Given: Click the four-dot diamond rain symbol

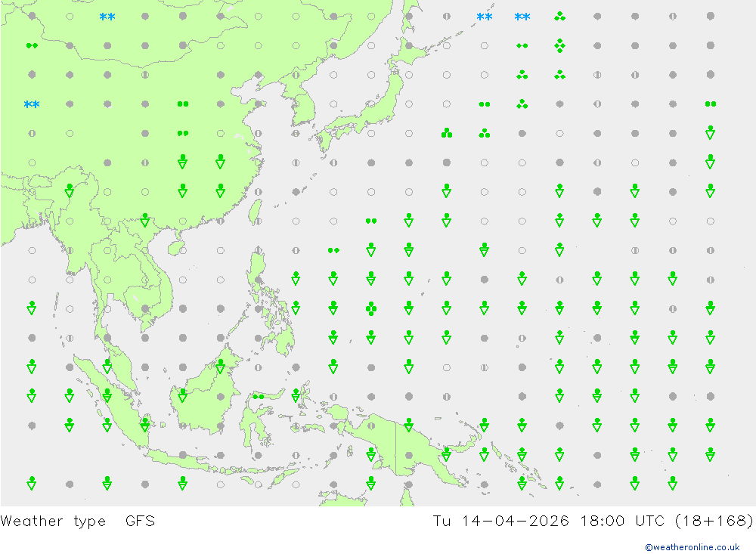Looking at the screenshot, I should [x=559, y=46].
